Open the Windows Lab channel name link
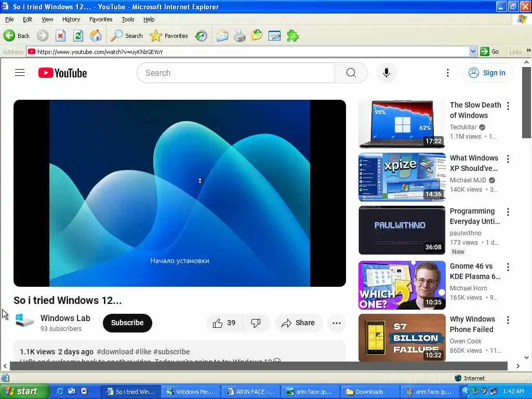532x399 pixels. (x=65, y=318)
